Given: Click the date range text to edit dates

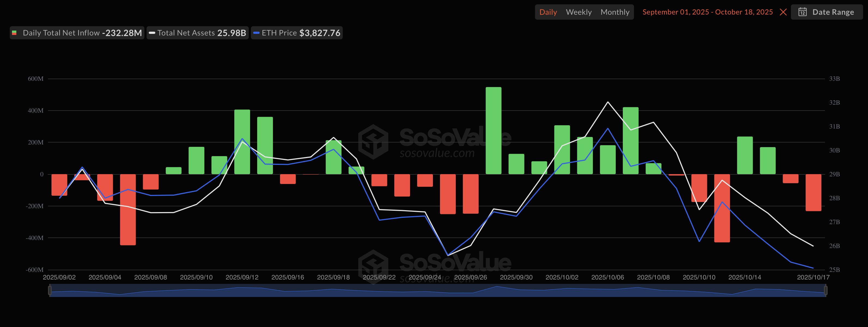Looking at the screenshot, I should [708, 12].
